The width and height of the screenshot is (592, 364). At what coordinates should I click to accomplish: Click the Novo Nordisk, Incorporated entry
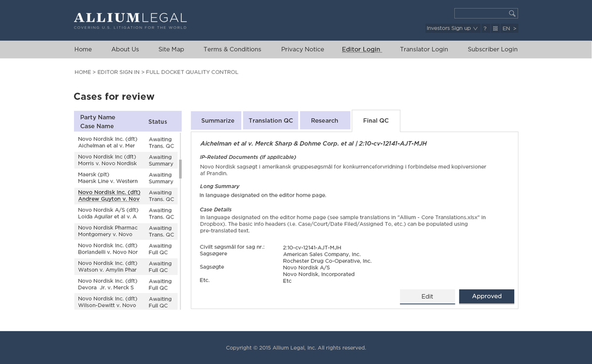point(319,274)
